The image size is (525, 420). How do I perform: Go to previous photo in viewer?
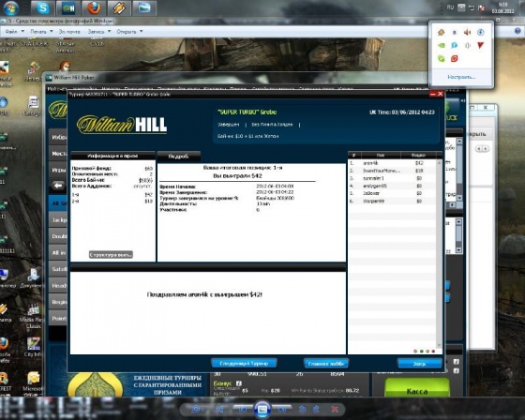pyautogui.click(x=243, y=410)
